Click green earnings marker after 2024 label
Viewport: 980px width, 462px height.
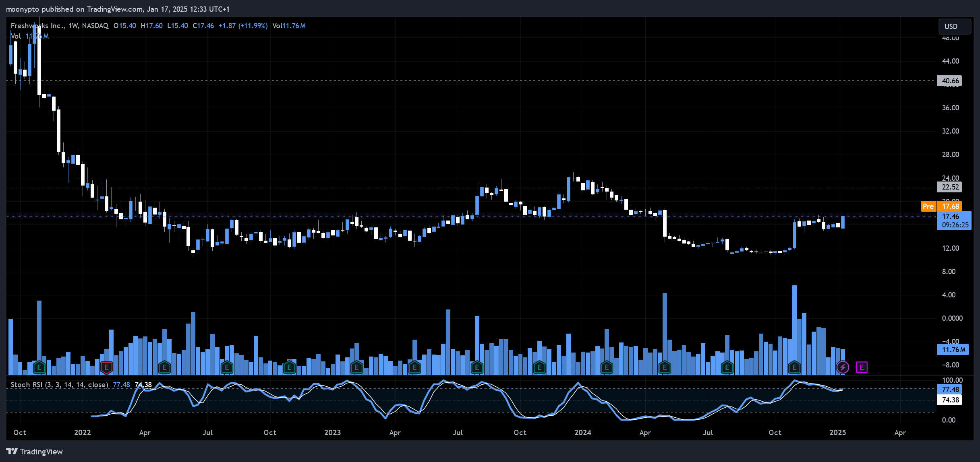[607, 367]
